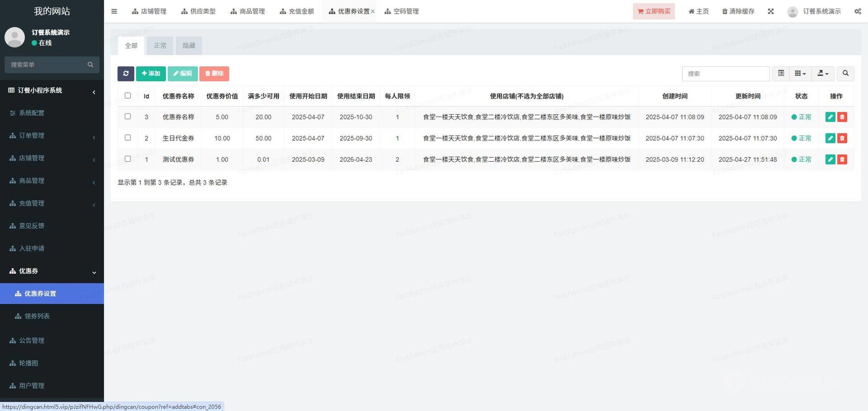Switch to the 隐藏 status tab

pyautogui.click(x=188, y=46)
